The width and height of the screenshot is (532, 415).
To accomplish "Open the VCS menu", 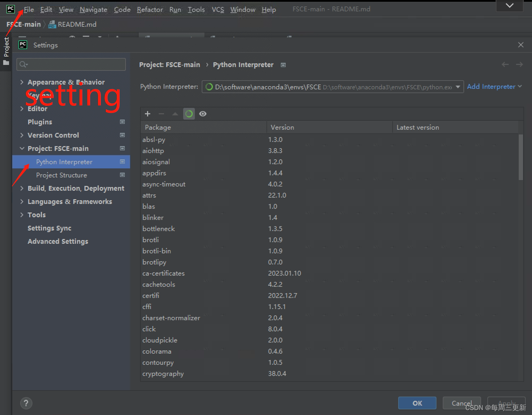I will click(218, 10).
